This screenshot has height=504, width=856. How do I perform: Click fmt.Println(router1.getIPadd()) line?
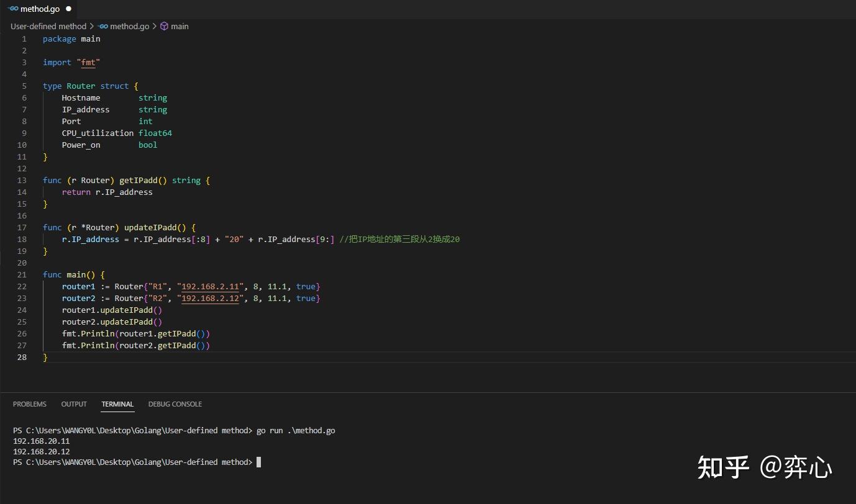tap(136, 333)
